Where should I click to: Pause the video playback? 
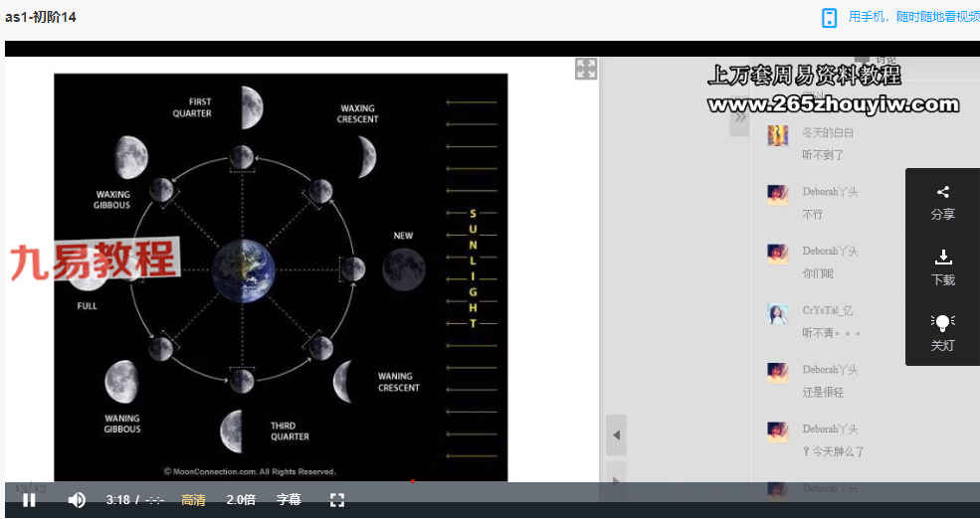point(29,500)
